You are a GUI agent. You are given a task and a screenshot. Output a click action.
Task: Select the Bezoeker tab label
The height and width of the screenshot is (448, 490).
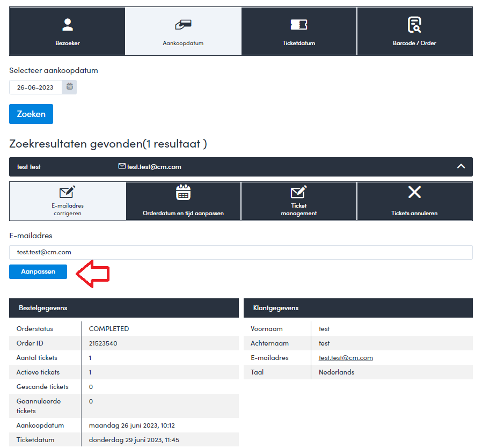point(68,43)
